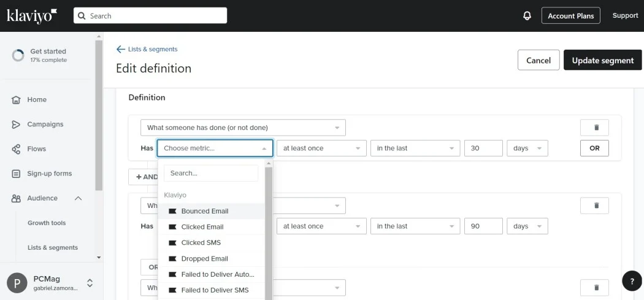
Task: Open the Home sidebar icon
Action: point(17,100)
